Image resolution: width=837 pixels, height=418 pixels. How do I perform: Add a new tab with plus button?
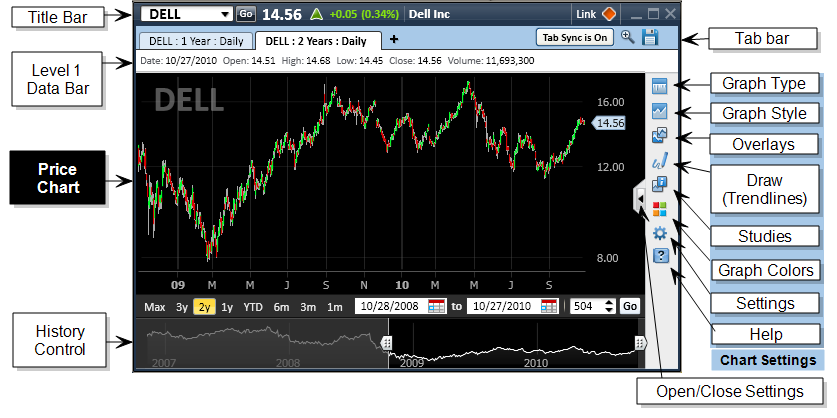(394, 40)
